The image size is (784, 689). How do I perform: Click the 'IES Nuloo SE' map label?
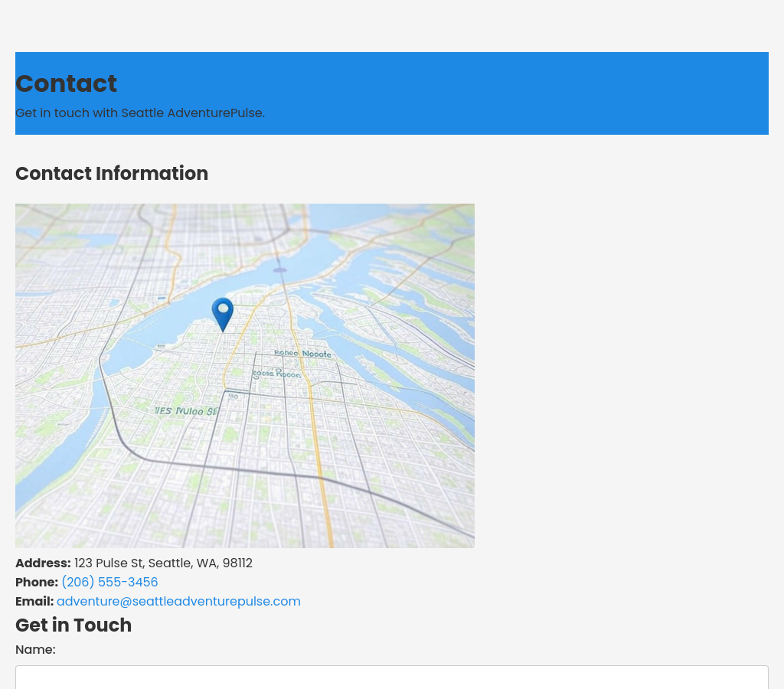(187, 411)
